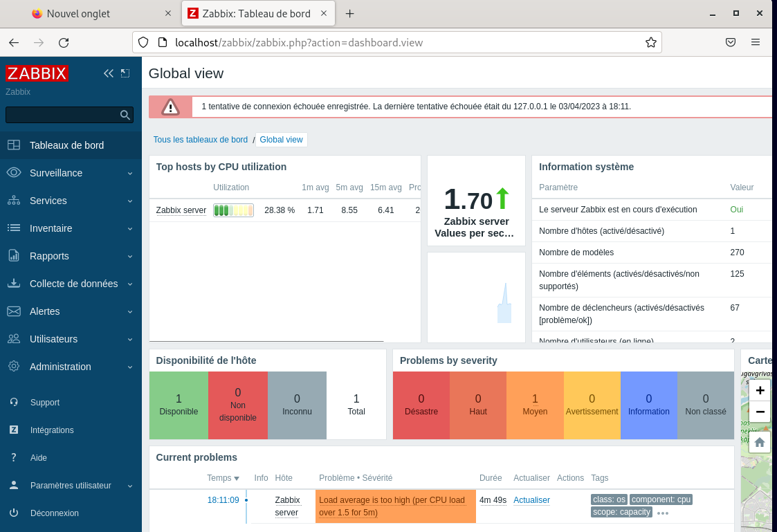777x532 pixels.
Task: Show more tags with the ellipsis
Action: point(663,513)
